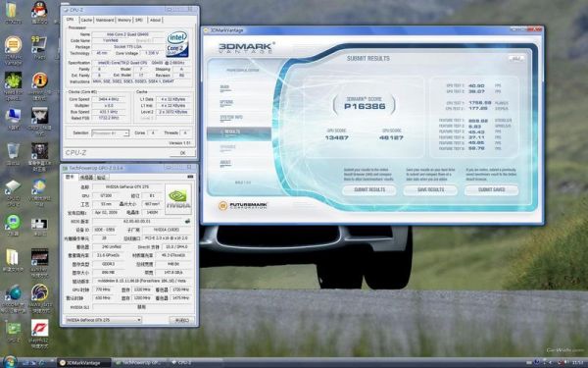Switch to the CPU tab in CPU-Z
The width and height of the screenshot is (588, 368).
(71, 20)
